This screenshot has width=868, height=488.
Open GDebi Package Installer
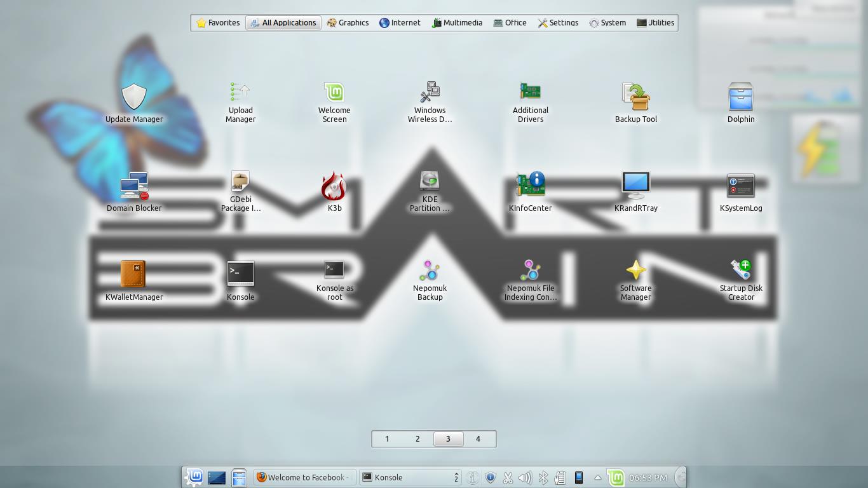point(240,191)
